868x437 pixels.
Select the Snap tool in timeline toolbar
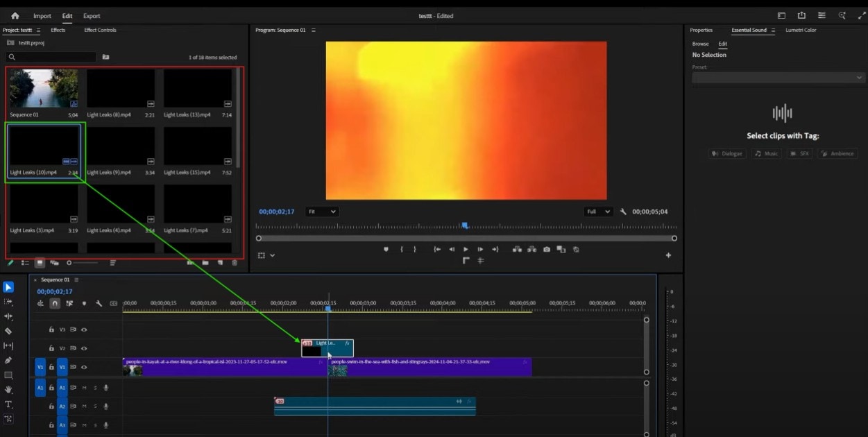(55, 303)
